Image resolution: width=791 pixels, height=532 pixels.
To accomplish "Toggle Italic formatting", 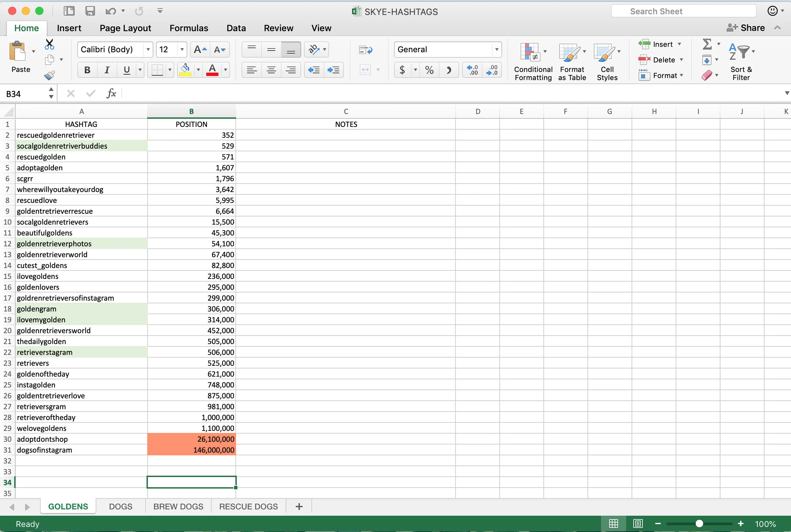I will click(107, 70).
